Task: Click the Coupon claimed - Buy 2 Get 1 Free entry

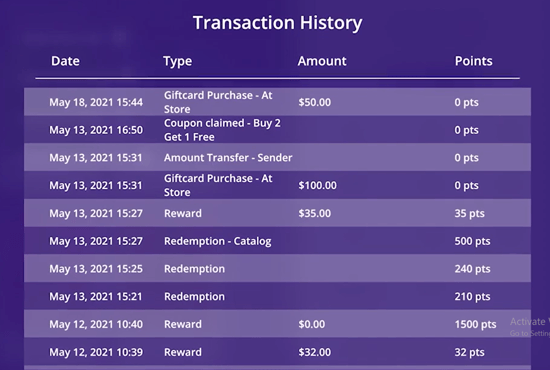Action: click(x=222, y=130)
